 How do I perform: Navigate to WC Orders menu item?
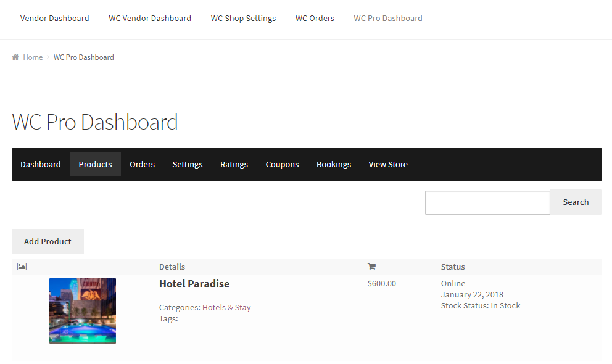click(315, 18)
